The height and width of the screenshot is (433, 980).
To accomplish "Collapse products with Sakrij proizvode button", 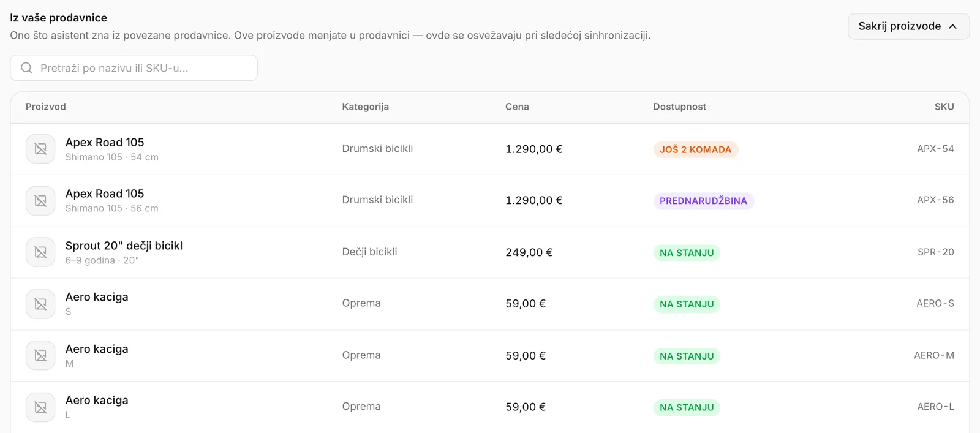I will pyautogui.click(x=908, y=26).
